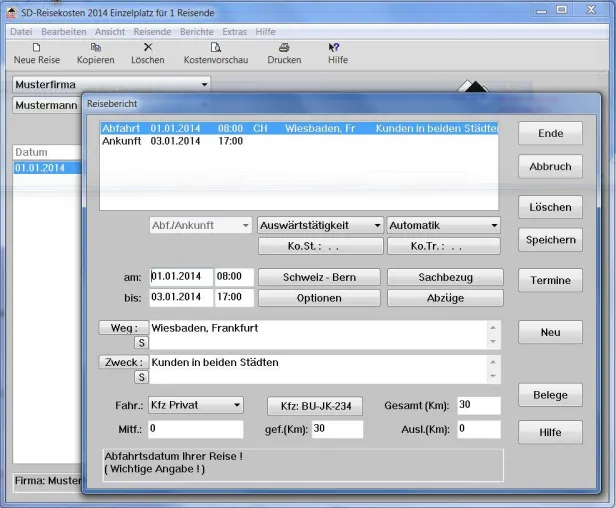Open the Kostenvorschau preview icon
The height and width of the screenshot is (508, 616).
(216, 48)
